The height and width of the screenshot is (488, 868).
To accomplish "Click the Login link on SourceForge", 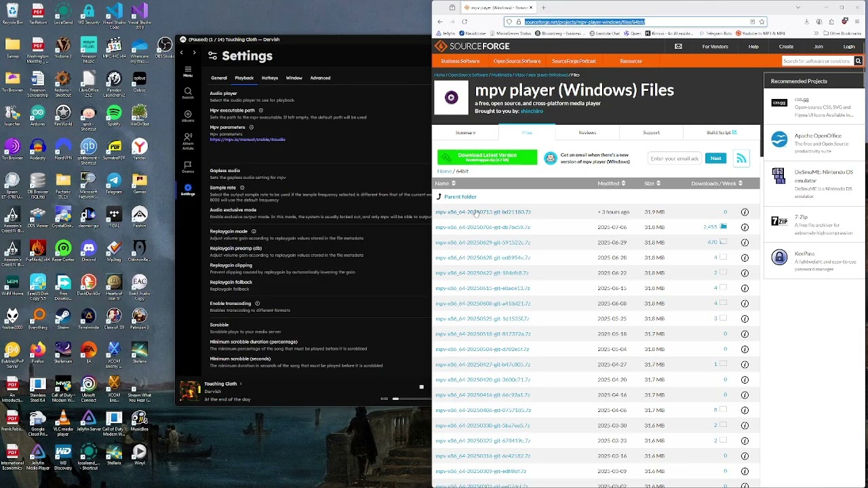I will pos(849,47).
